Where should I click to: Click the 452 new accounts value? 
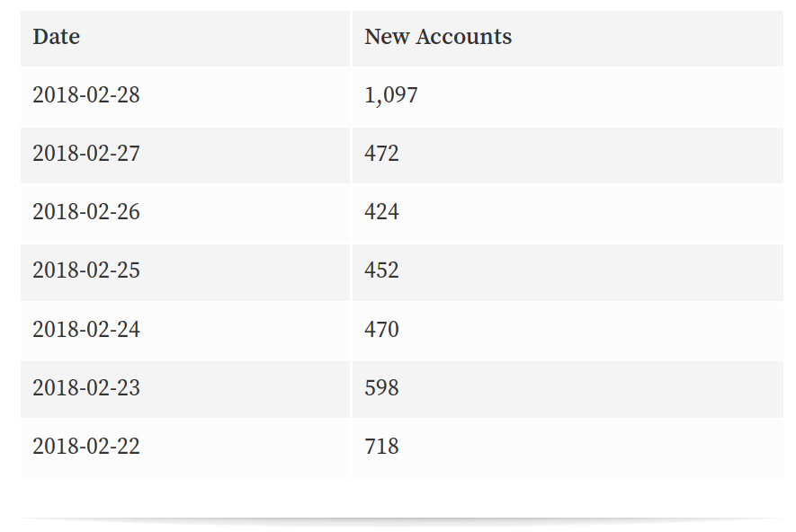point(381,270)
